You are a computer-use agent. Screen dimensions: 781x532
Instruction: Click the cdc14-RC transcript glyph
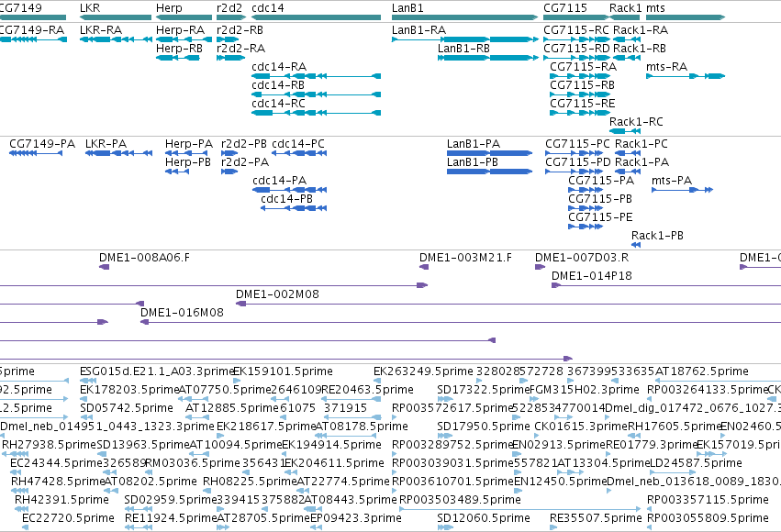click(x=317, y=113)
